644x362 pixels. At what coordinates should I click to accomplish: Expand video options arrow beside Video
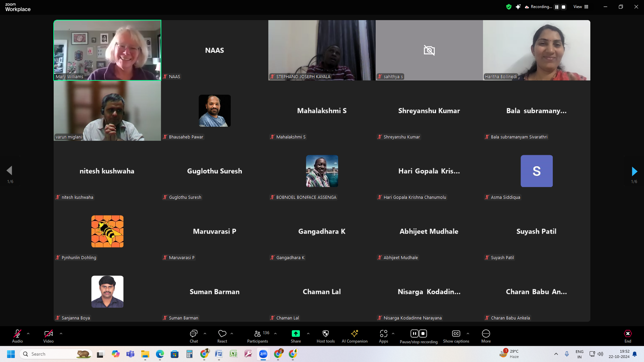click(x=61, y=334)
